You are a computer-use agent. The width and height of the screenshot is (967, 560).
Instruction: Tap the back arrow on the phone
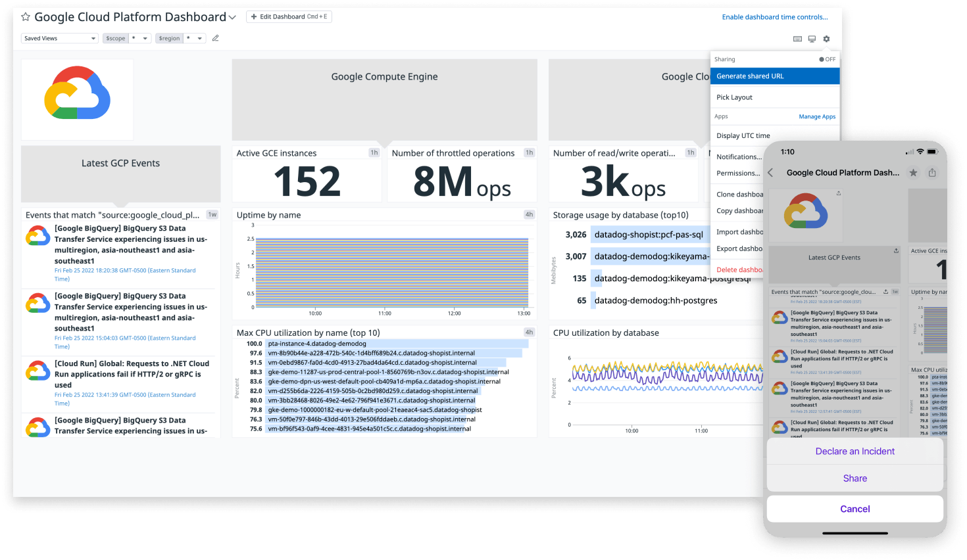[x=770, y=173]
